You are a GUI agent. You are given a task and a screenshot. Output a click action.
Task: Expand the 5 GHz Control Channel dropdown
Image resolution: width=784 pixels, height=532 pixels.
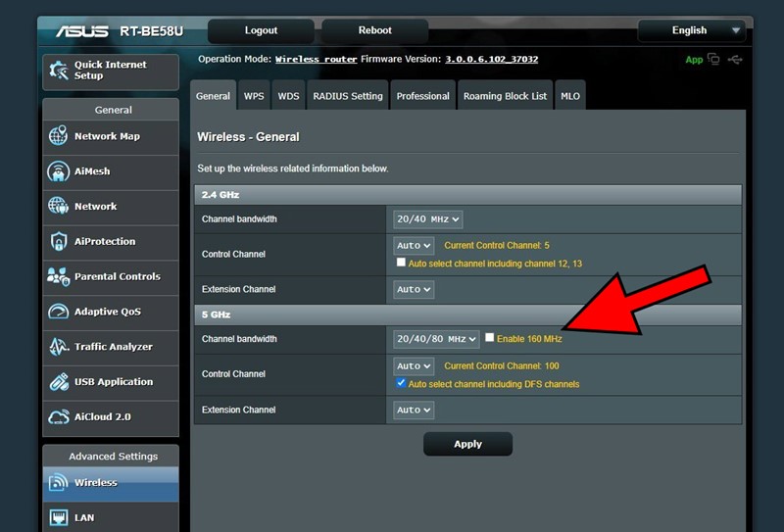(x=414, y=366)
